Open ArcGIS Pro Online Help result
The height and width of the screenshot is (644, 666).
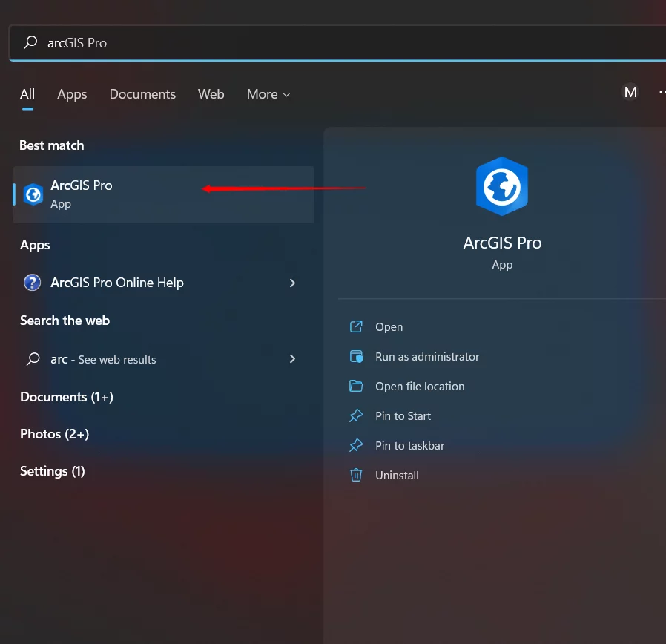point(163,283)
